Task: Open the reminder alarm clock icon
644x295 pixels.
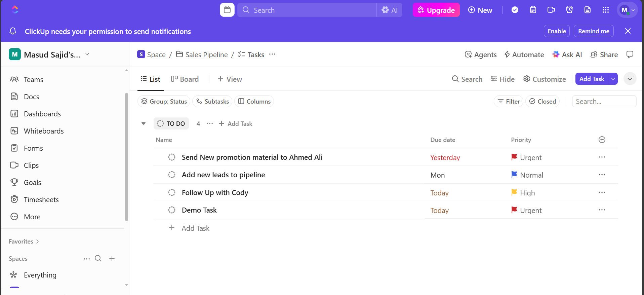Action: pyautogui.click(x=569, y=10)
